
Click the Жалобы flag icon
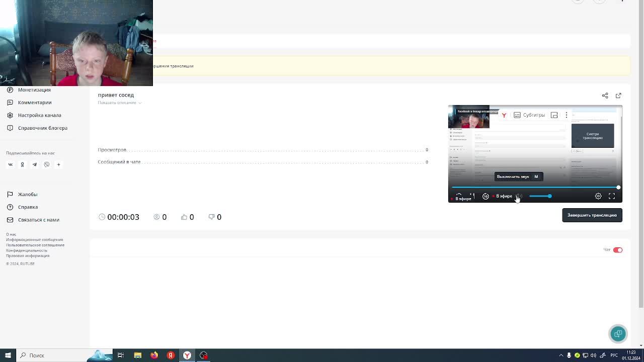click(10, 195)
